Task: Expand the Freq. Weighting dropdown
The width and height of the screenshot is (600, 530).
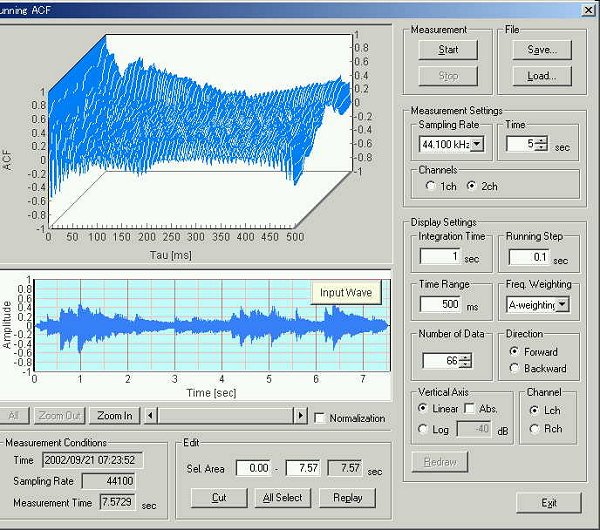Action: click(562, 304)
